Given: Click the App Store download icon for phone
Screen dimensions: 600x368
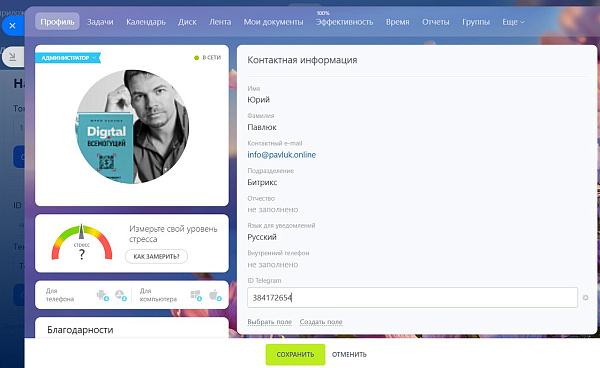Looking at the screenshot, I should (x=121, y=295).
